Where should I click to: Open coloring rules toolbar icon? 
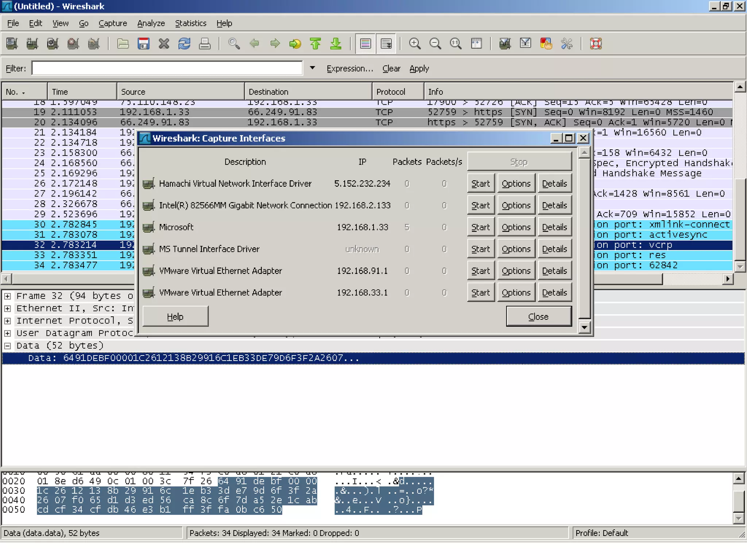coord(546,44)
